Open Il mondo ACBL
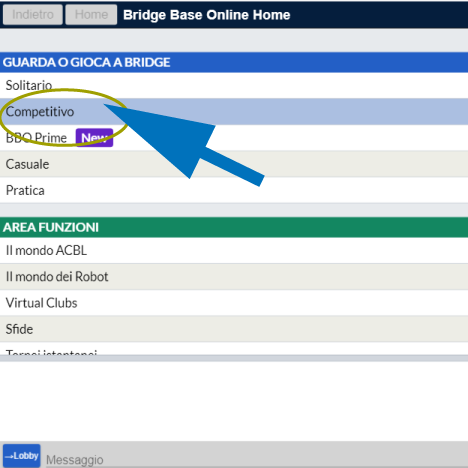Viewport: 468px width, 468px height. (234, 250)
